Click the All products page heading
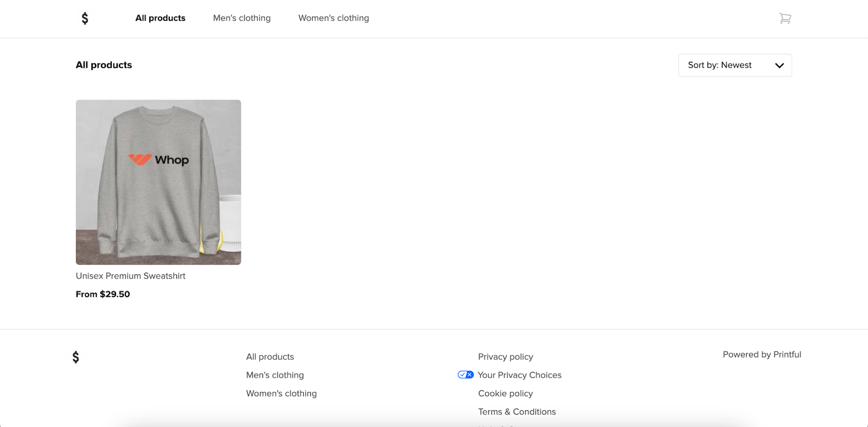This screenshot has height=427, width=868. 104,65
